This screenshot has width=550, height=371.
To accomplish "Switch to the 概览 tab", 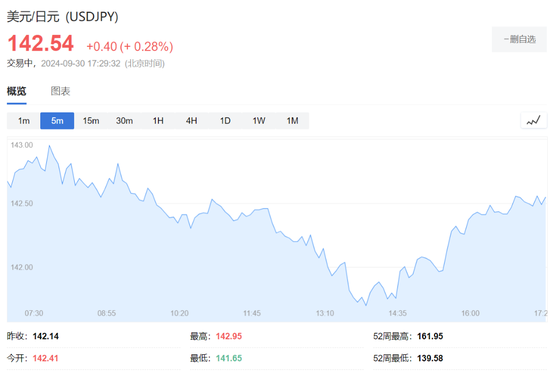I will click(x=16, y=91).
